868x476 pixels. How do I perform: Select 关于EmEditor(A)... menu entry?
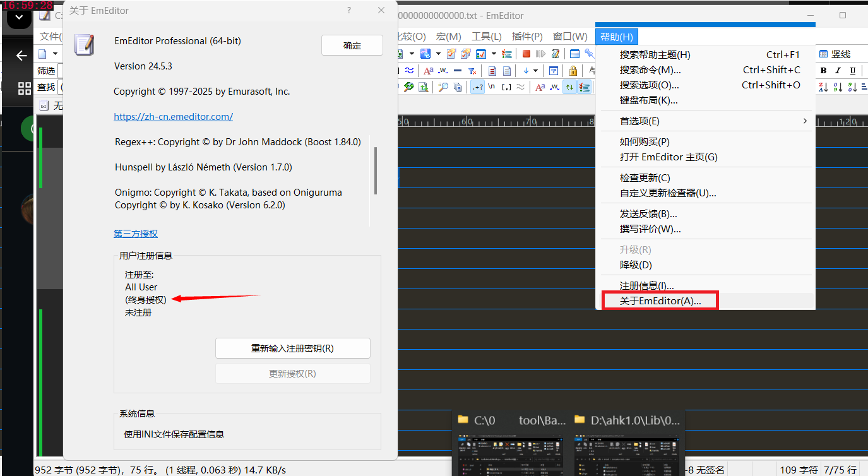coord(705,301)
